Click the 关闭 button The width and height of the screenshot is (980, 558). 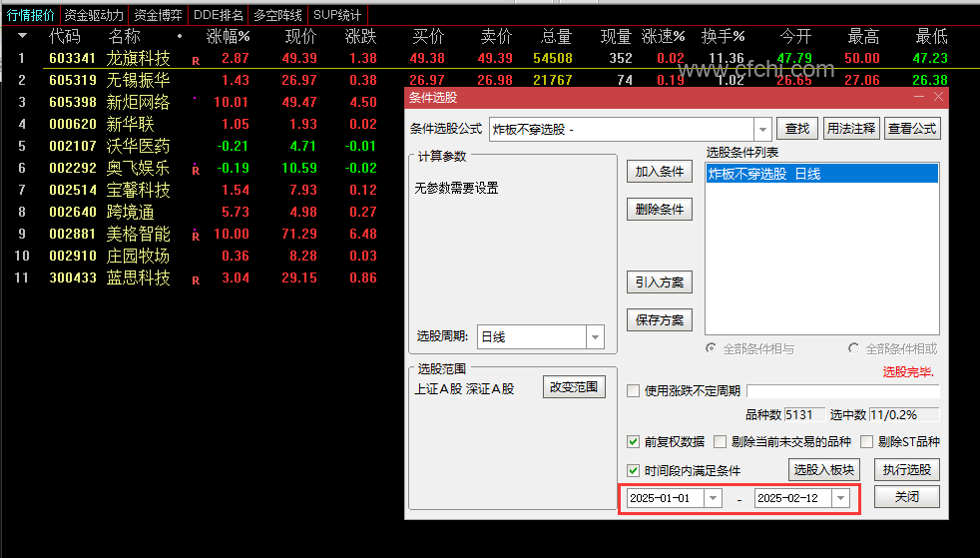click(x=907, y=497)
